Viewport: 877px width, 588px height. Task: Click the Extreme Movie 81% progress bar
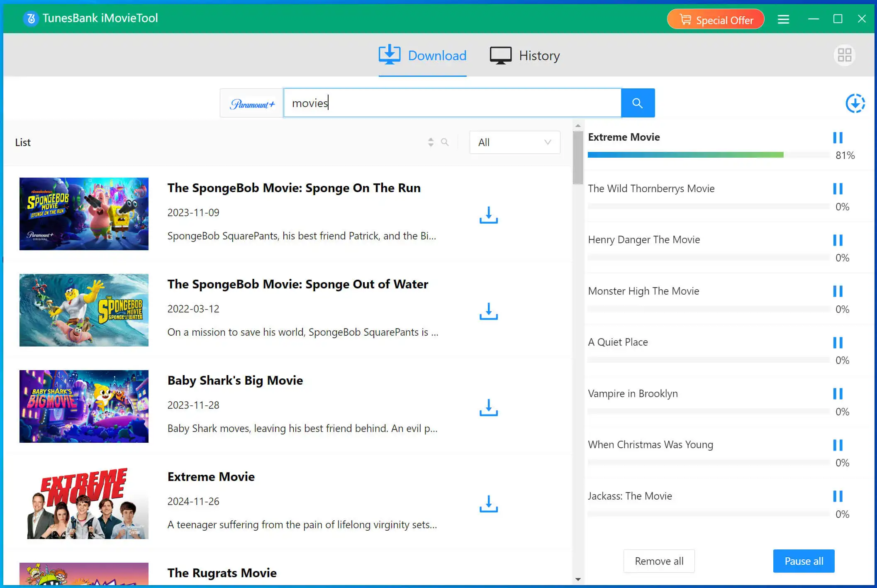[709, 155]
